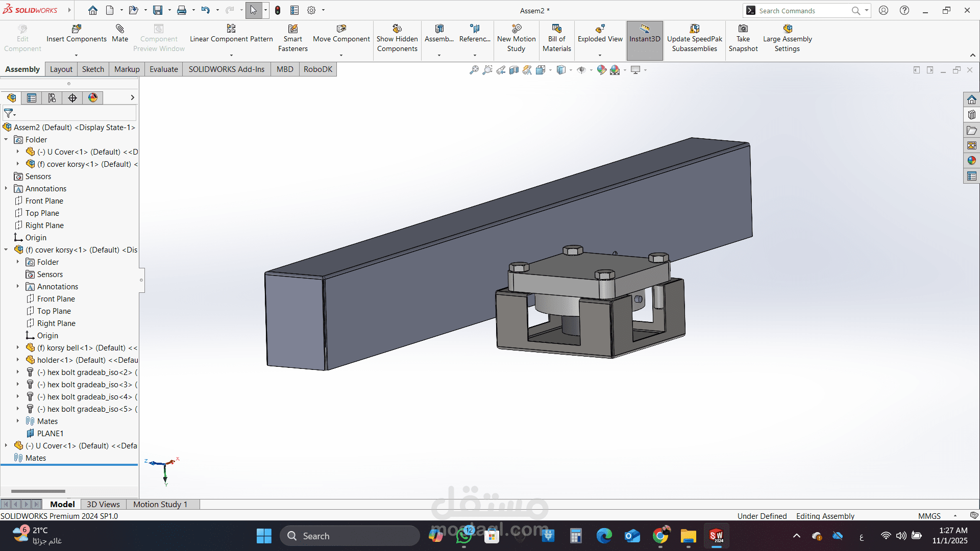Viewport: 980px width, 551px height.
Task: Start a New Motion Study
Action: (x=516, y=38)
